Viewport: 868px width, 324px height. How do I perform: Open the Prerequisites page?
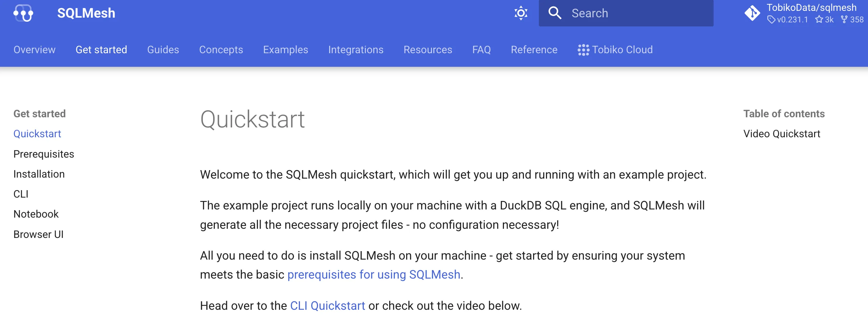pyautogui.click(x=43, y=154)
